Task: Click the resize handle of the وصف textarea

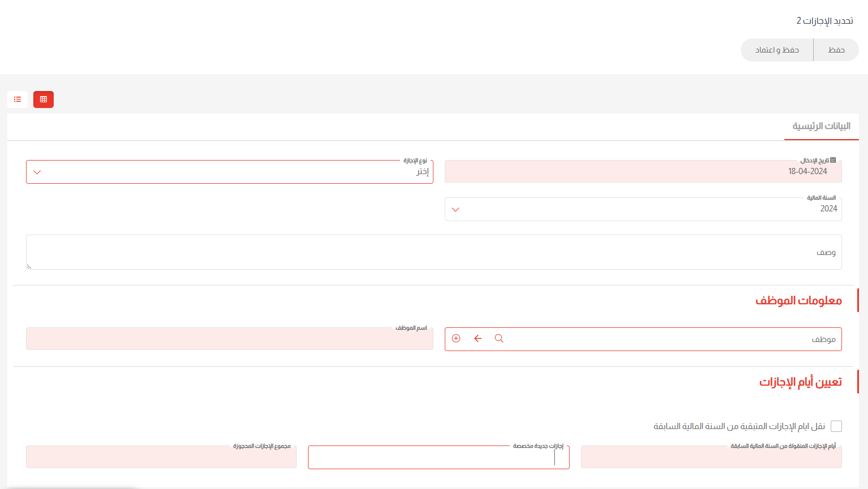Action: (29, 266)
